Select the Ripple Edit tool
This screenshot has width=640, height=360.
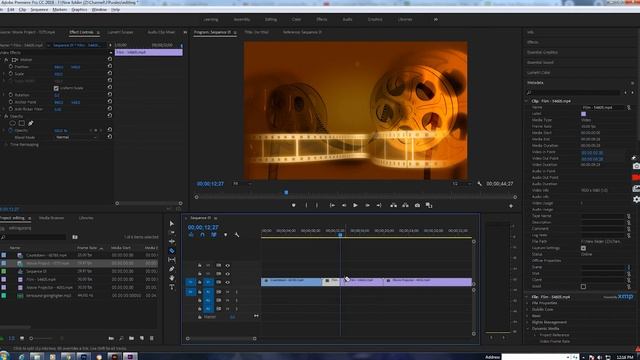171,242
